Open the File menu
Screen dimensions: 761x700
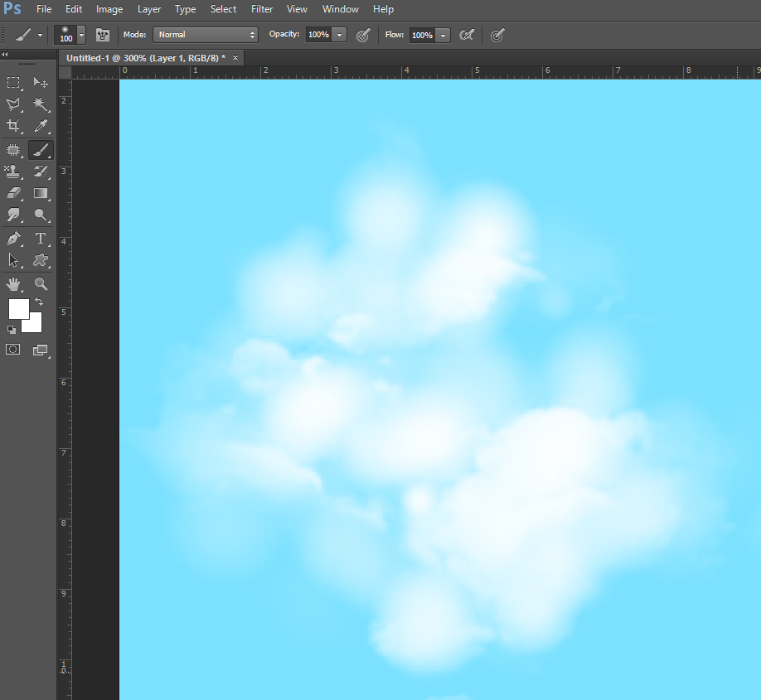pyautogui.click(x=44, y=9)
